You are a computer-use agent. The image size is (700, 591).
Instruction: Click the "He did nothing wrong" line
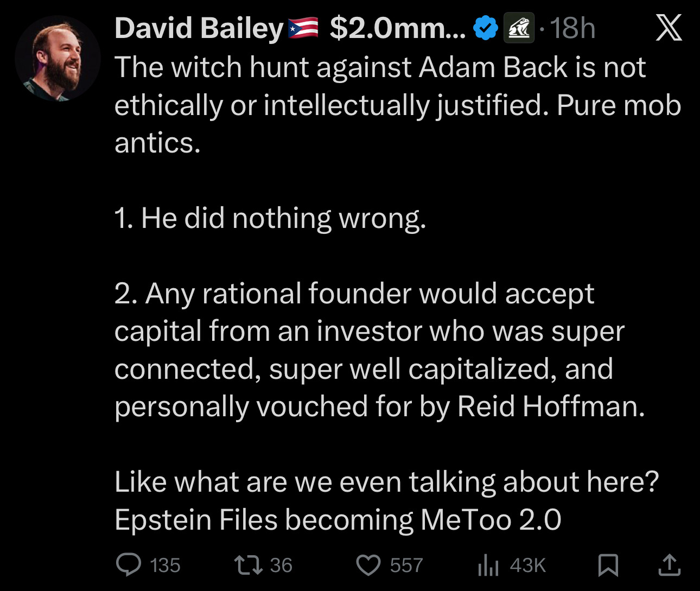point(270,218)
